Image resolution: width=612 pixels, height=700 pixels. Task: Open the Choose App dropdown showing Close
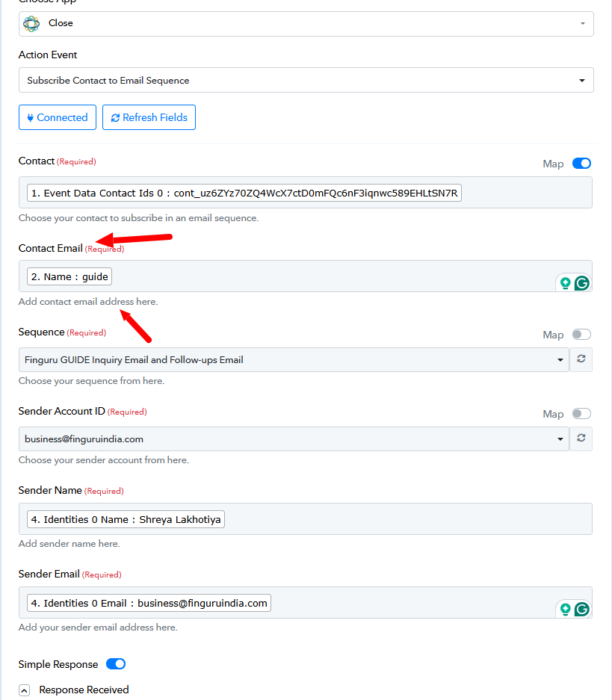pos(306,24)
